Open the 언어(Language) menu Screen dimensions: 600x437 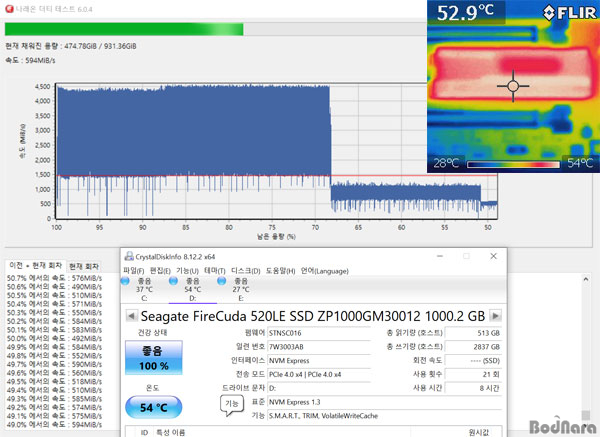click(324, 271)
